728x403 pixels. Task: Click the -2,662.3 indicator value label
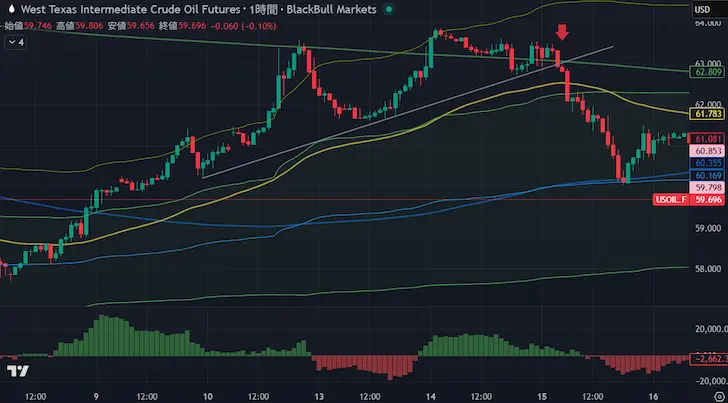(x=706, y=358)
